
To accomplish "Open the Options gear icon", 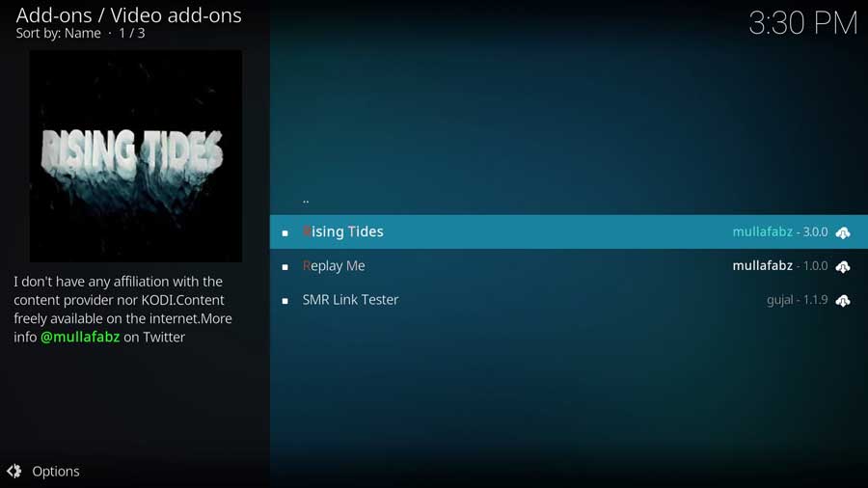I will [x=14, y=471].
